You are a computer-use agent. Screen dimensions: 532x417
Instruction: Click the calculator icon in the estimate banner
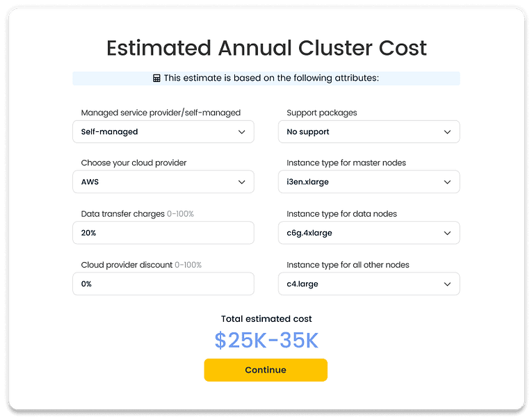point(156,79)
